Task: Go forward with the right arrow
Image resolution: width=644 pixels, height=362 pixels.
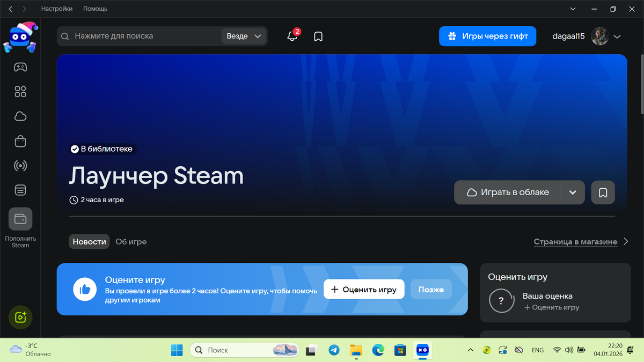Action: (24, 9)
